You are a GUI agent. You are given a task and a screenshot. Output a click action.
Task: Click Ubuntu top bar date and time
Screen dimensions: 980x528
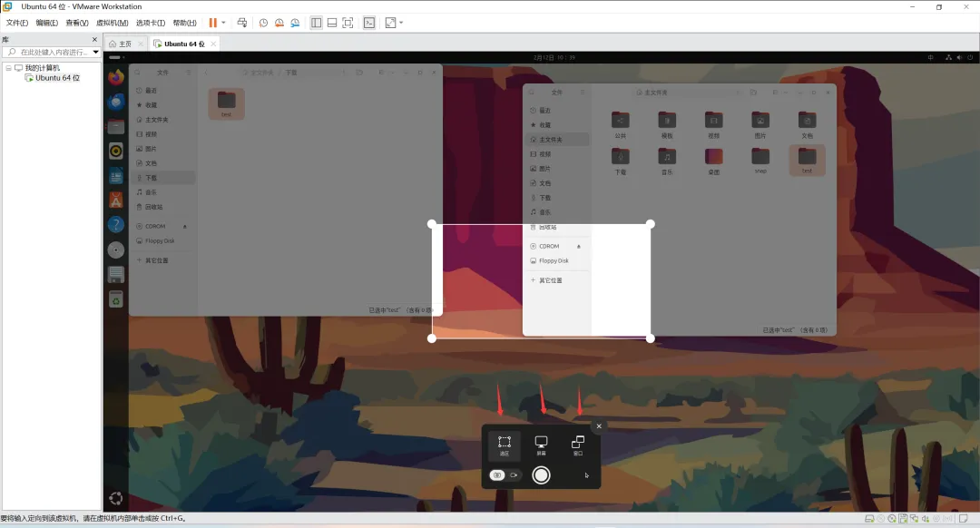pos(554,57)
